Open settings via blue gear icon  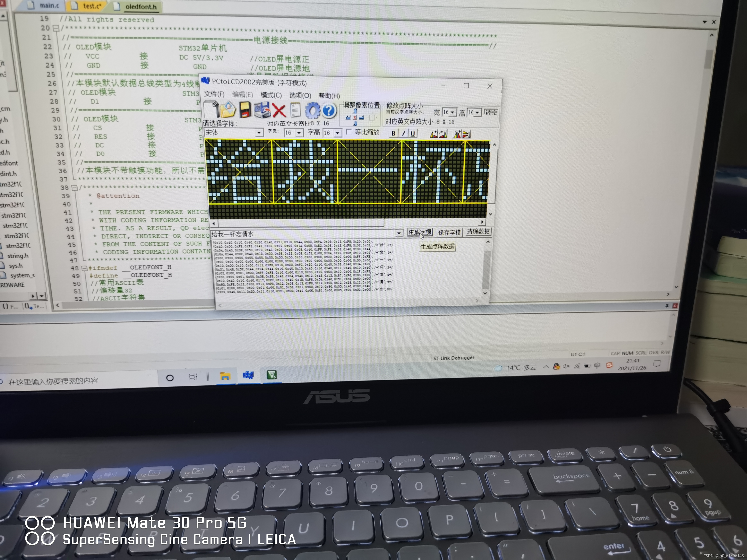(x=312, y=111)
